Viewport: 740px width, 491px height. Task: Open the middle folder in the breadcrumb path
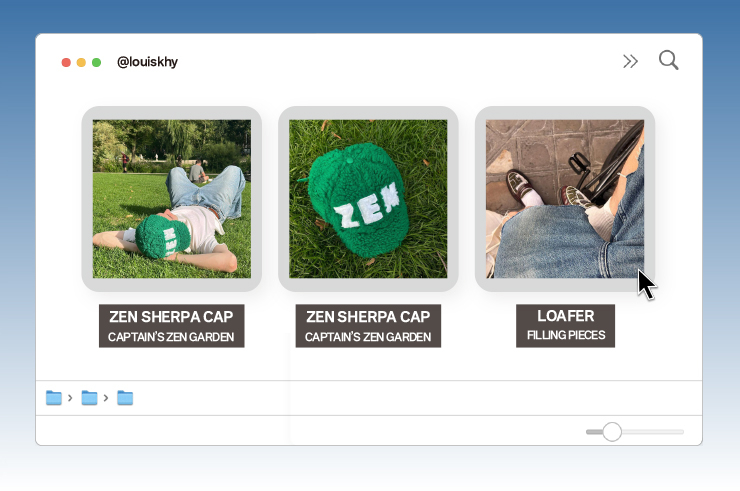(89, 398)
